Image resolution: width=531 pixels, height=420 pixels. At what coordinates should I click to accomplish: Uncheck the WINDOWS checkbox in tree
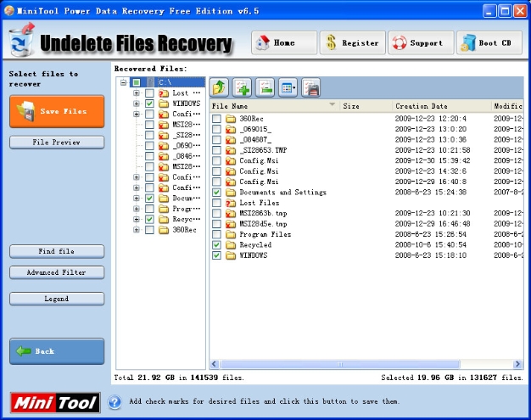[149, 104]
